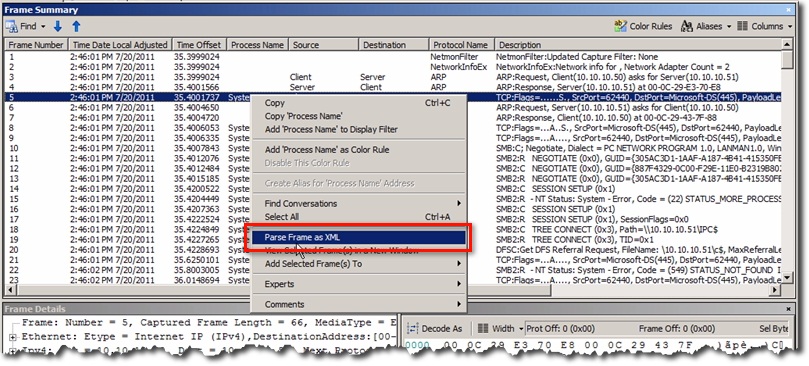The width and height of the screenshot is (809, 366).
Task: Click the Width grid icon
Action: point(482,328)
